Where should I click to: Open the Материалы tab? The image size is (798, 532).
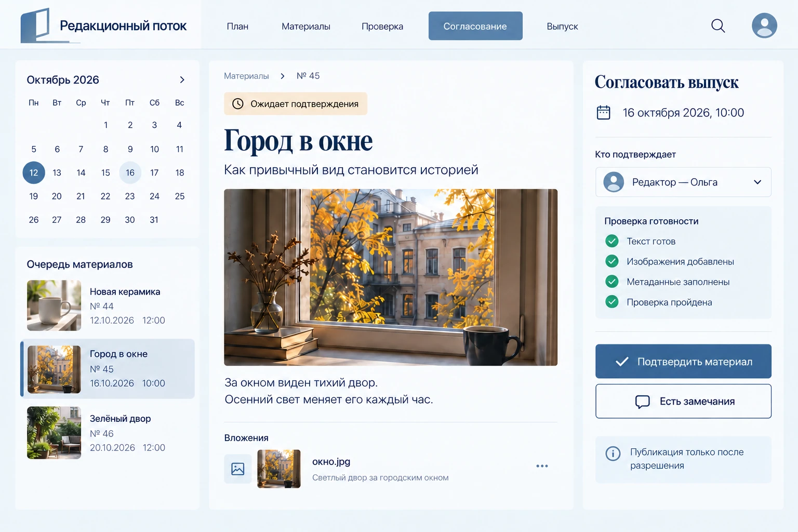306,26
